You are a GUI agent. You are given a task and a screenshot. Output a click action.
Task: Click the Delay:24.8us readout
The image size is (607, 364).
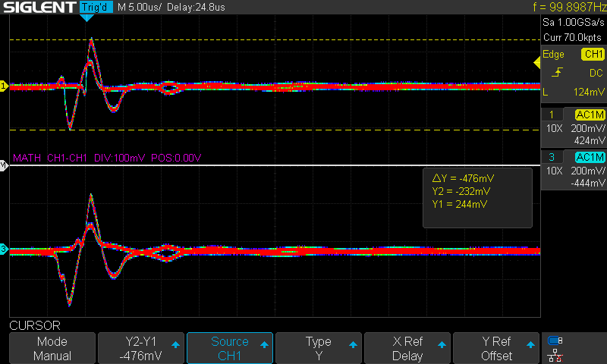(x=196, y=8)
